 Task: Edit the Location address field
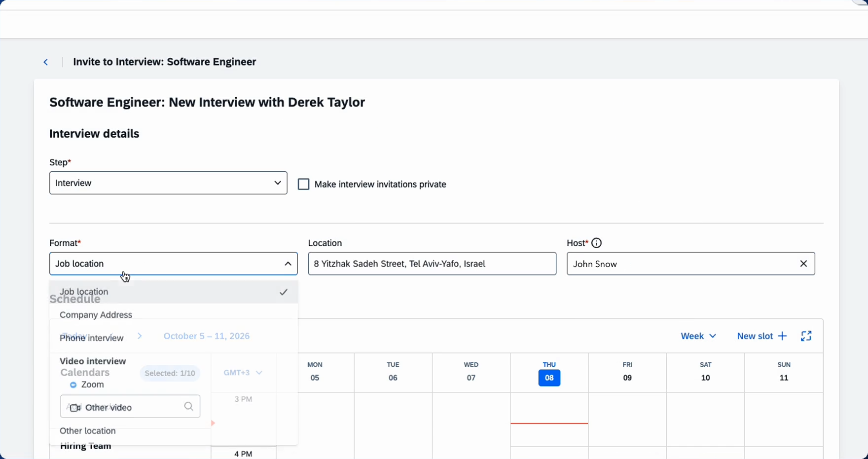(x=432, y=264)
